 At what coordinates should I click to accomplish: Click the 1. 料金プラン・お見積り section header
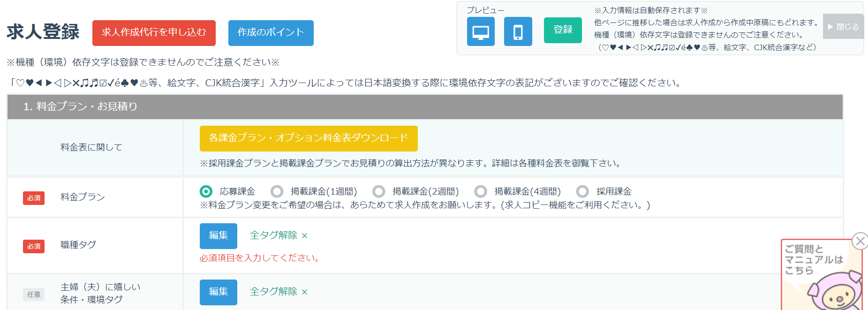pos(424,106)
